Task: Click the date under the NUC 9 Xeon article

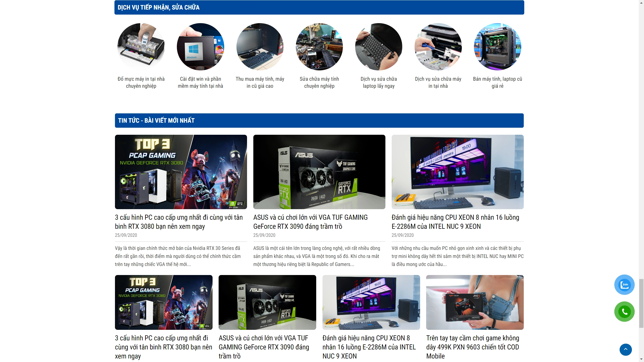Action: [x=403, y=235]
